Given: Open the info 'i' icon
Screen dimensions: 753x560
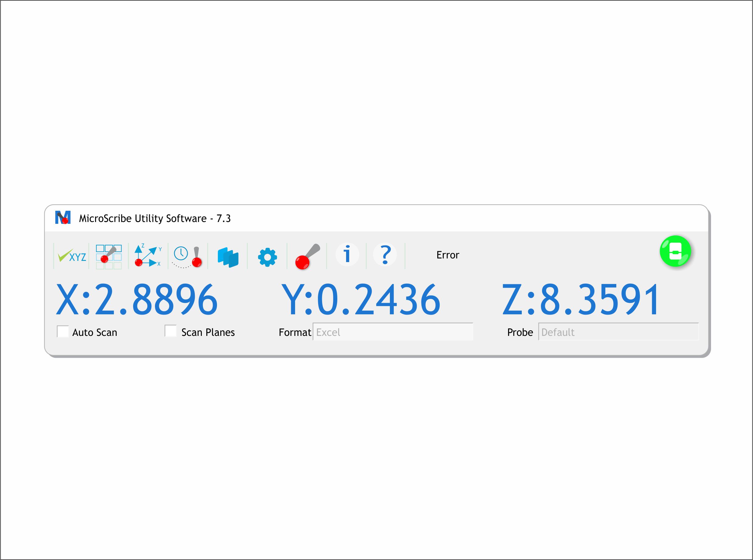Looking at the screenshot, I should coord(347,254).
